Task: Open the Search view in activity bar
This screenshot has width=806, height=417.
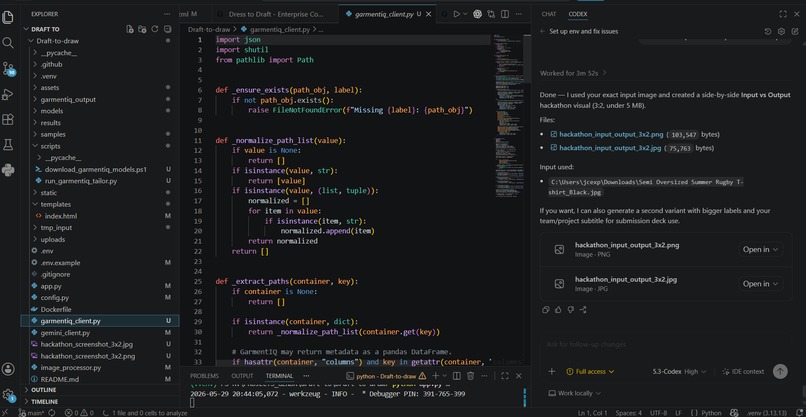Action: pyautogui.click(x=8, y=43)
